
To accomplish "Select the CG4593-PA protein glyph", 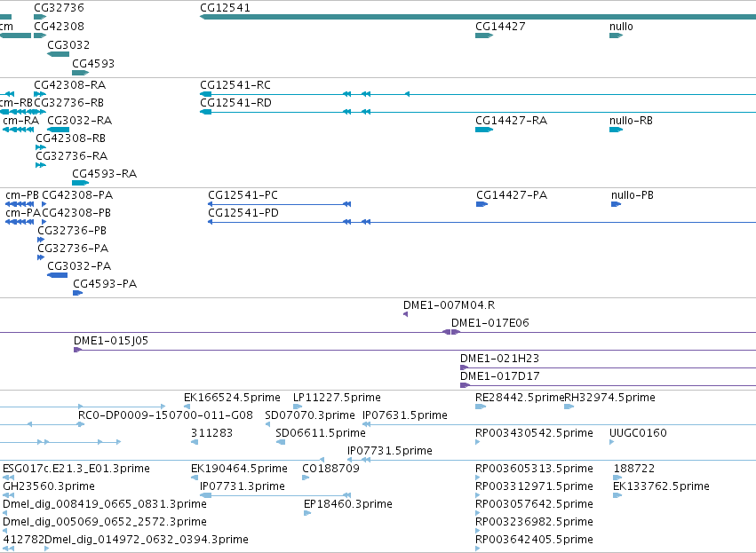I will click(77, 293).
